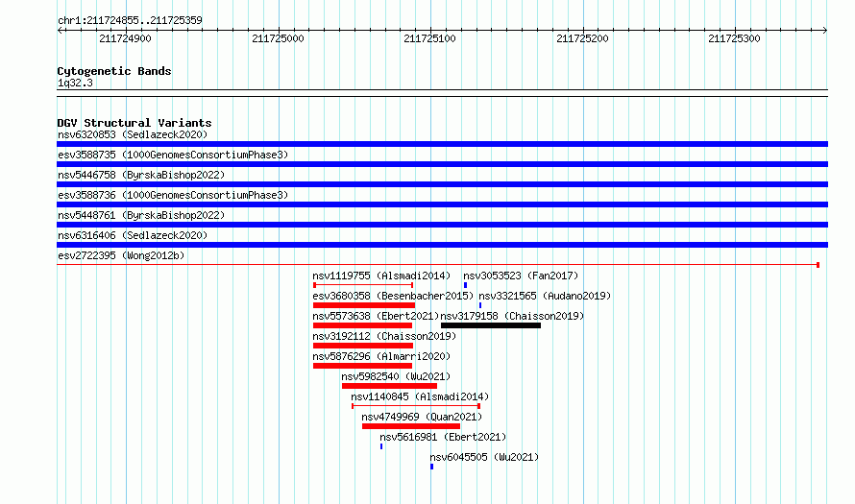Open the esv3680358 (Besenbacher2015) label

pyautogui.click(x=393, y=296)
